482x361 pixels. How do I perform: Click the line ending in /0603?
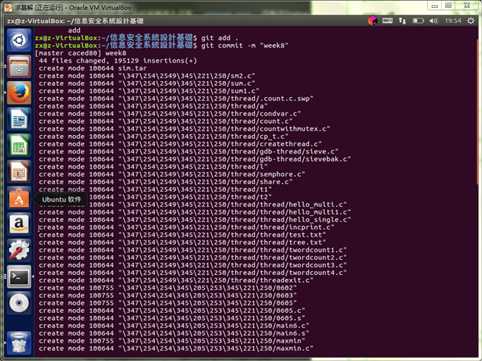(x=168, y=295)
